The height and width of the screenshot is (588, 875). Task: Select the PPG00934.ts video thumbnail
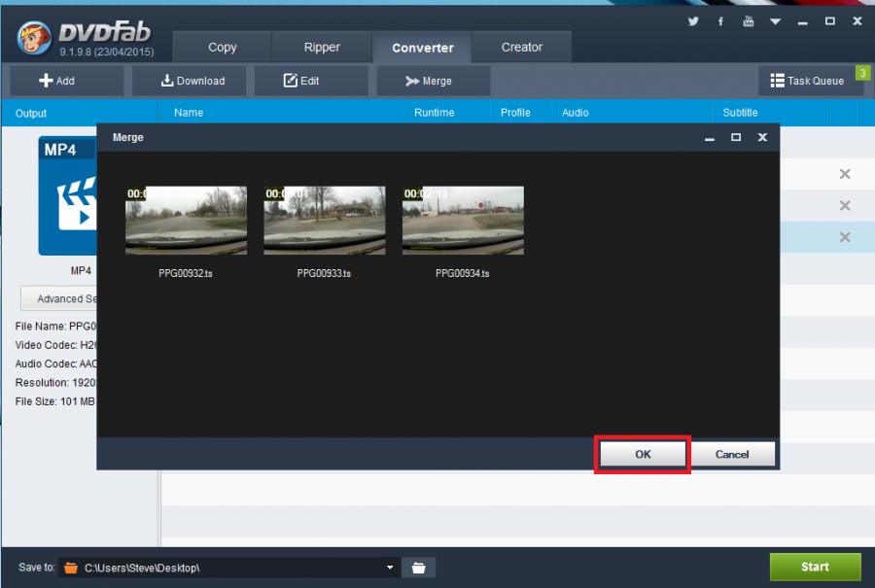463,221
